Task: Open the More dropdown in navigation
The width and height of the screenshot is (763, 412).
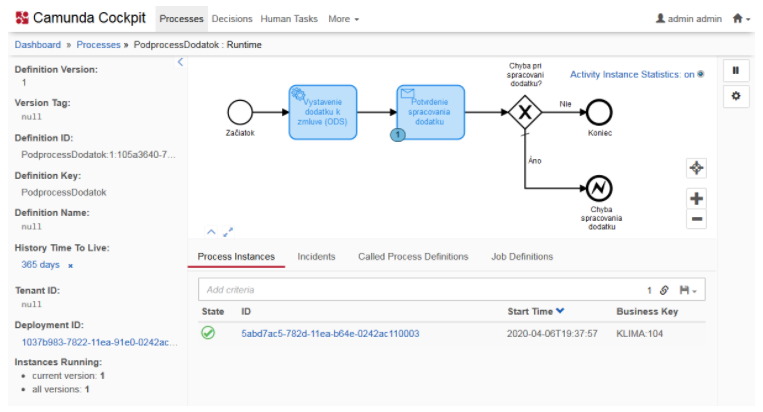Action: point(343,18)
